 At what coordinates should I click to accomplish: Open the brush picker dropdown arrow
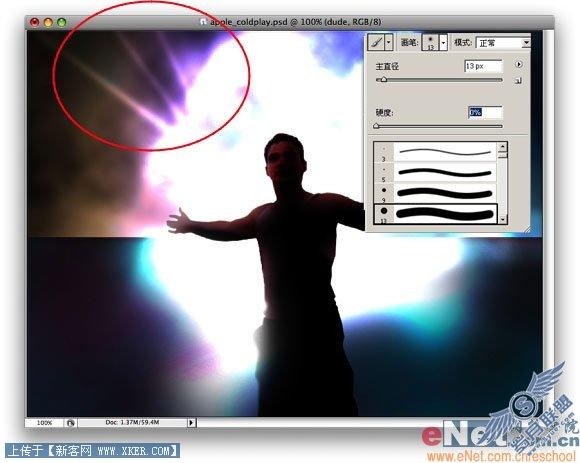[x=443, y=43]
